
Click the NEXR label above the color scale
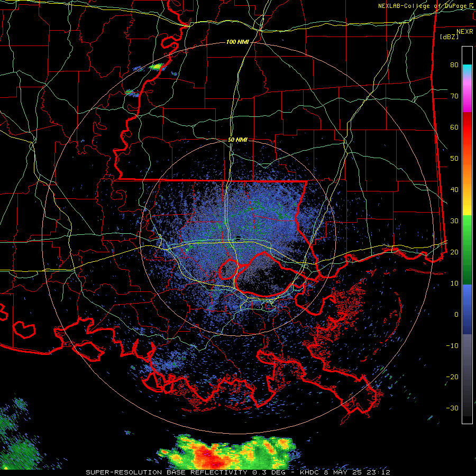pyautogui.click(x=465, y=32)
